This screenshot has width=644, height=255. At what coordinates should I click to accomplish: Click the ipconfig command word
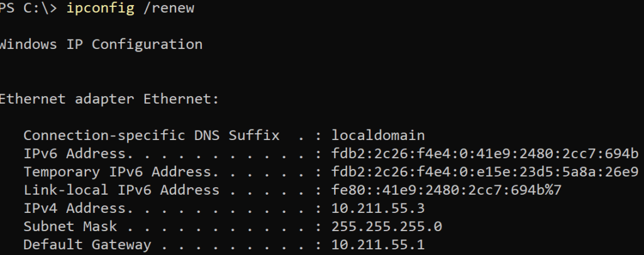coord(96,9)
